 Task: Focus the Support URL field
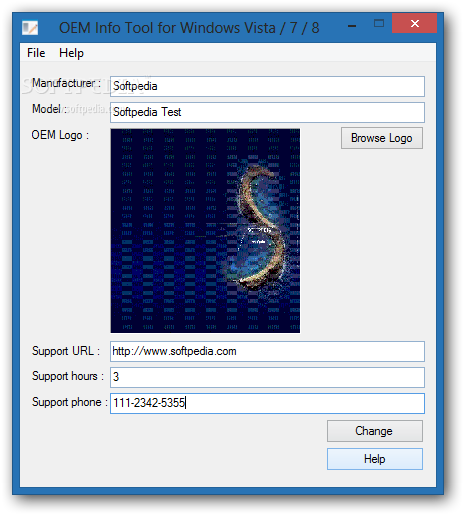[267, 351]
